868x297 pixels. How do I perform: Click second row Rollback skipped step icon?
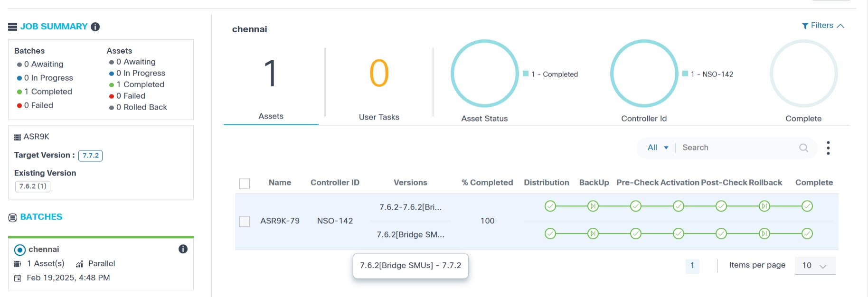[764, 233]
